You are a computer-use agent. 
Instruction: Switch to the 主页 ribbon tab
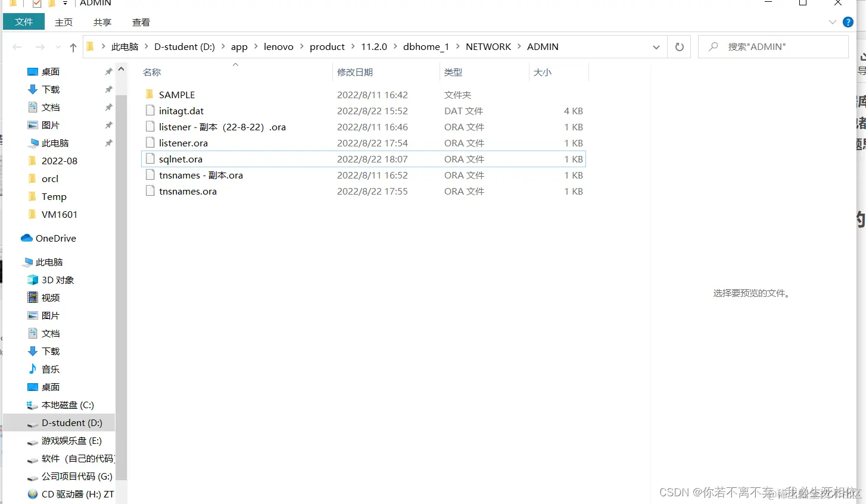[64, 22]
